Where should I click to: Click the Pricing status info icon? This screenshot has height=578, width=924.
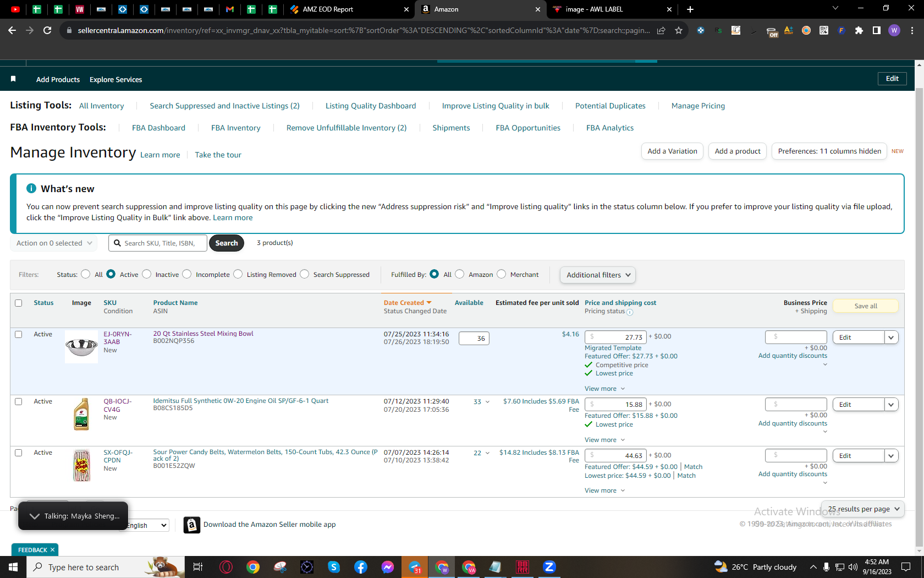[630, 312]
